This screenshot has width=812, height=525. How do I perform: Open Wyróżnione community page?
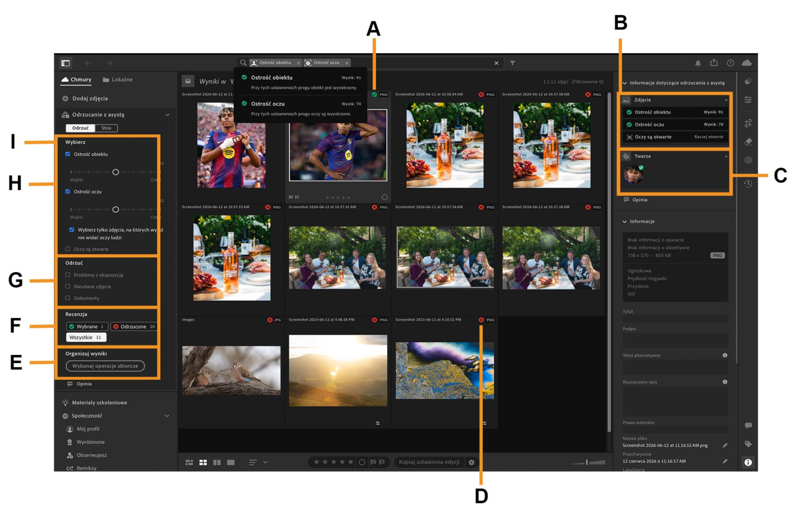coord(86,442)
